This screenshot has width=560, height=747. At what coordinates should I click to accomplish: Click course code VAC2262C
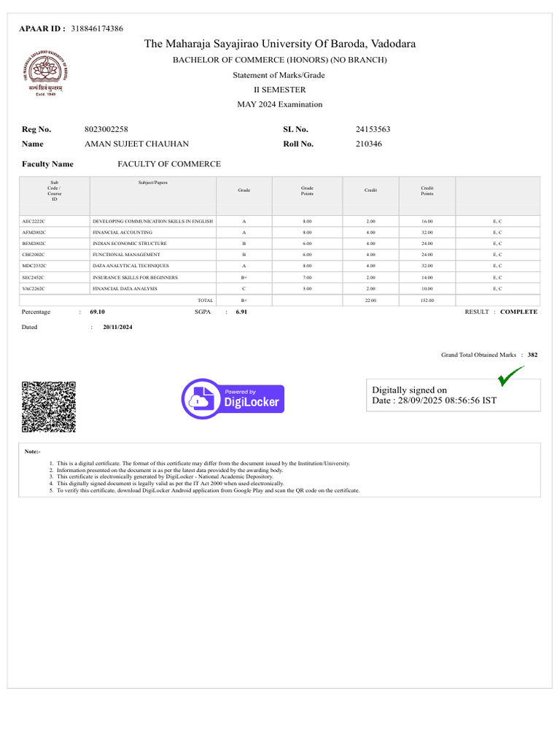[x=34, y=289]
